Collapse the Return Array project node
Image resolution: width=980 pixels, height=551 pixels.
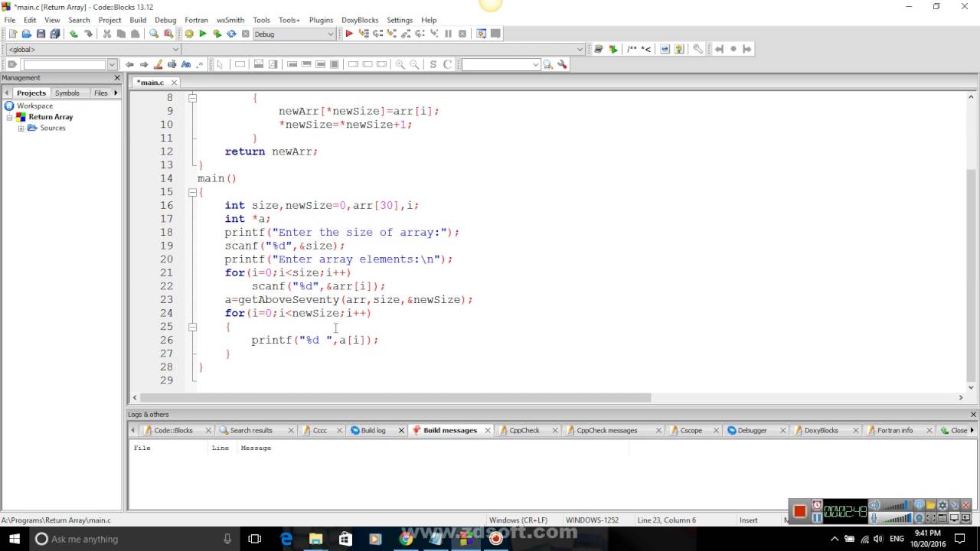(x=10, y=117)
